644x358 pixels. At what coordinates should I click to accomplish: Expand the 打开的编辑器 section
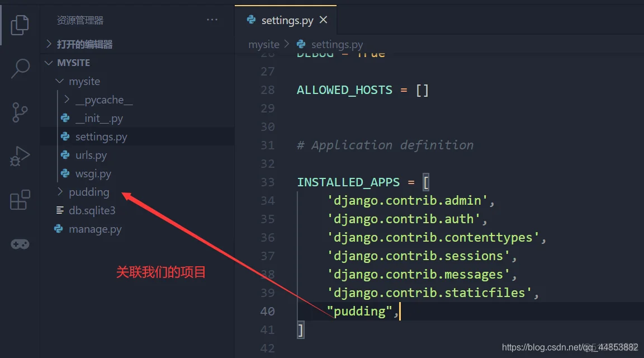(137, 44)
